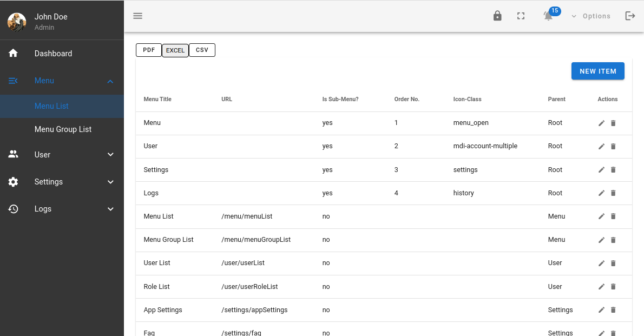Log out using the exit icon
The width and height of the screenshot is (644, 336).
[x=630, y=16]
